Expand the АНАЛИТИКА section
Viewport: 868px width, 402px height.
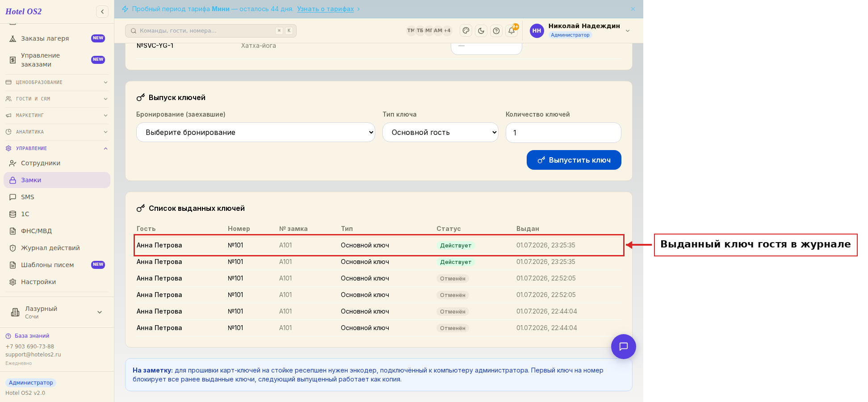57,132
